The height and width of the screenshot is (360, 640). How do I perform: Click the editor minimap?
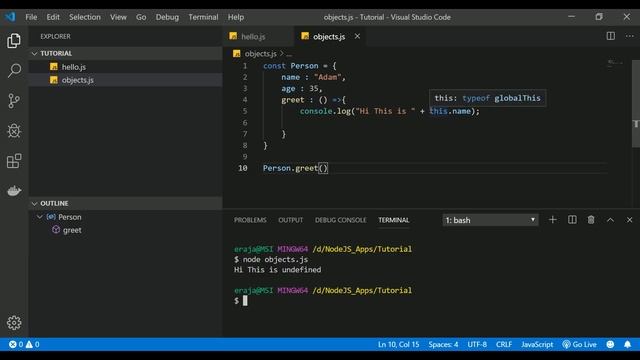[616, 63]
